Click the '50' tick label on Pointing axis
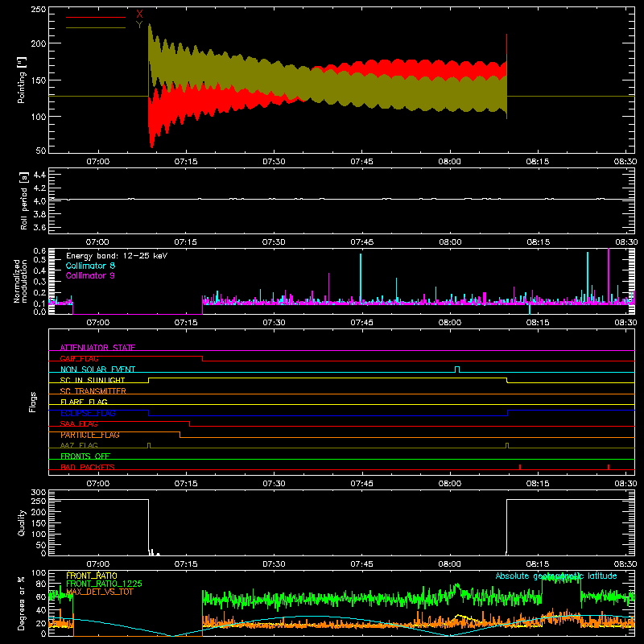 (x=41, y=151)
